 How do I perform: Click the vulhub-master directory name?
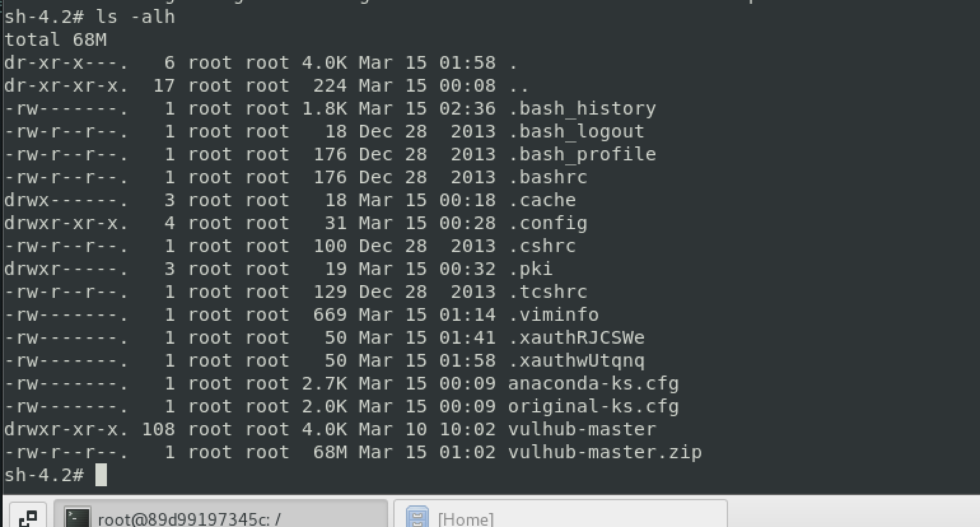pos(582,429)
